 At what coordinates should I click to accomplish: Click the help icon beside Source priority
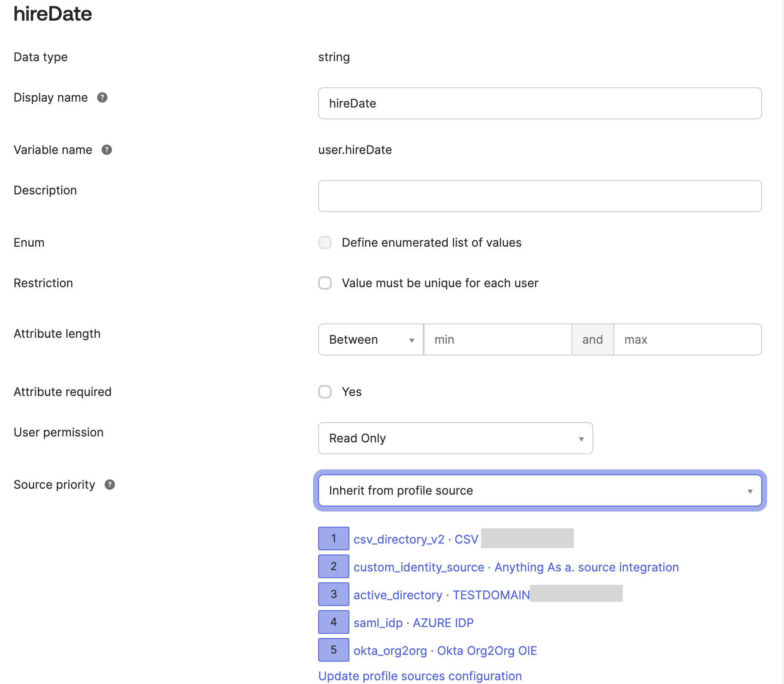pyautogui.click(x=109, y=485)
